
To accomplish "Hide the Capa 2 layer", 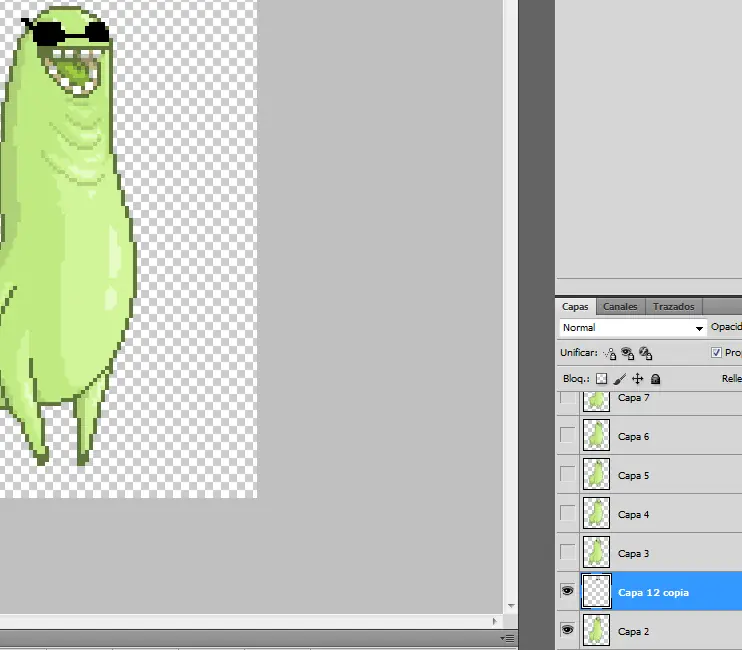I will pyautogui.click(x=567, y=631).
